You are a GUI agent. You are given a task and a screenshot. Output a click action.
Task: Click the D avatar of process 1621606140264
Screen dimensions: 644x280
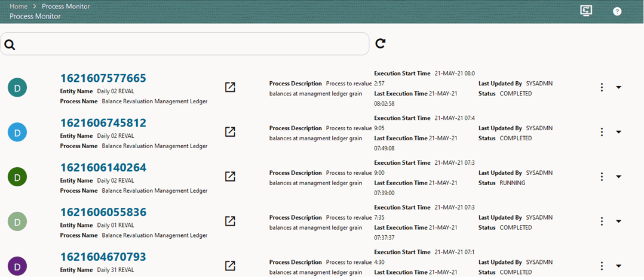click(x=17, y=177)
